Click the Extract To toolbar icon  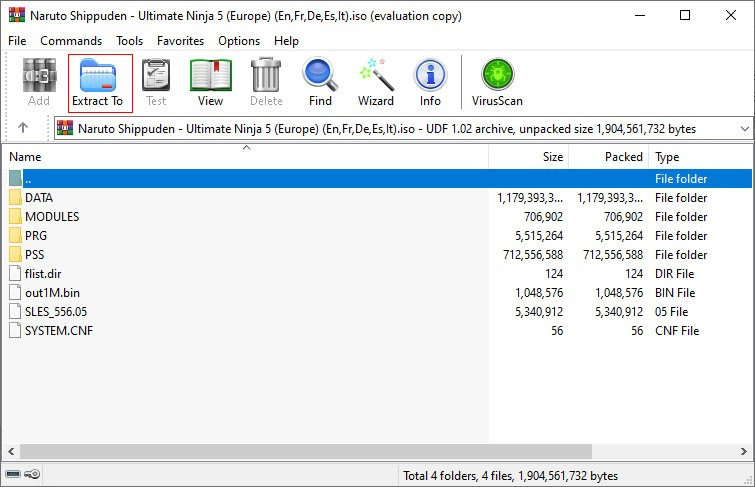[x=98, y=75]
